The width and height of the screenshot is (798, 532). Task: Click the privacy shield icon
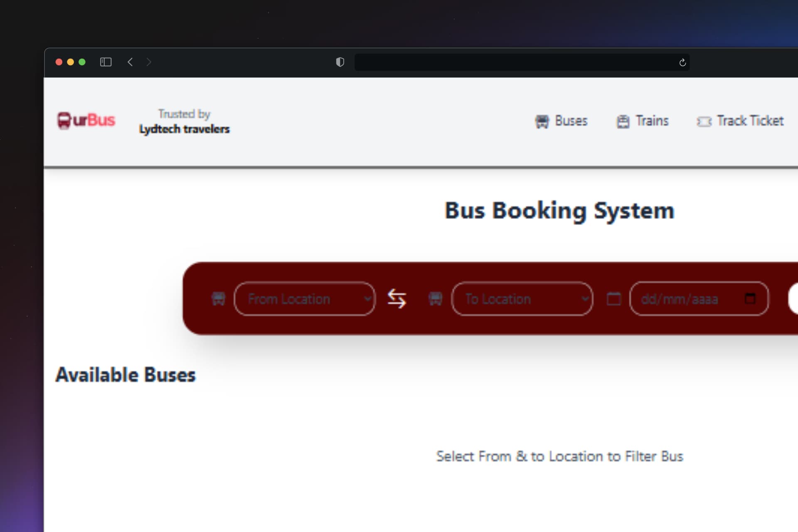340,62
